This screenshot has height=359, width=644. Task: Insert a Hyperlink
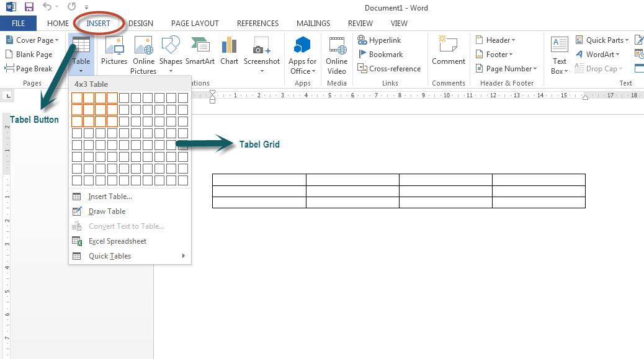pos(379,40)
